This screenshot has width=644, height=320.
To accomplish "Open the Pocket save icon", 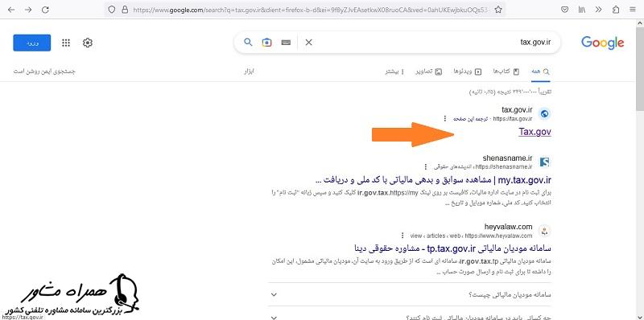I will (x=565, y=10).
